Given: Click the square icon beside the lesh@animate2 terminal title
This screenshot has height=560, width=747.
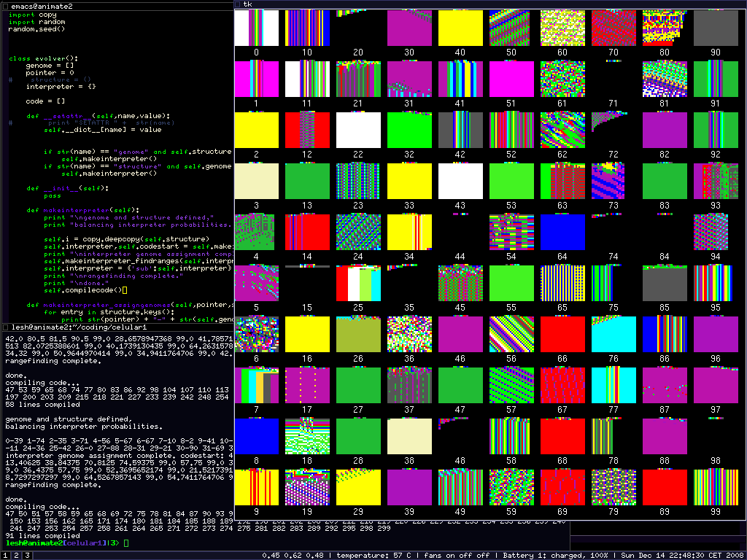Looking at the screenshot, I should 6,327.
